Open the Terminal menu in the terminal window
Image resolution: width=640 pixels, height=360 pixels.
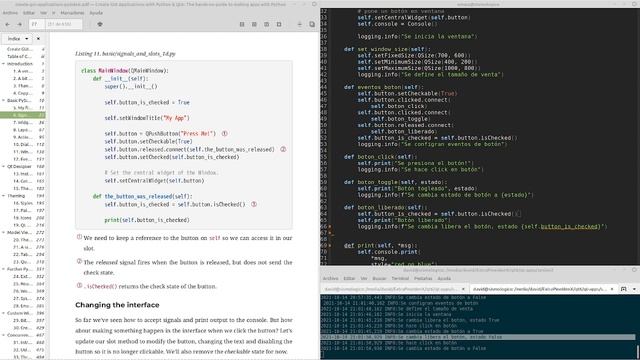pos(400,278)
